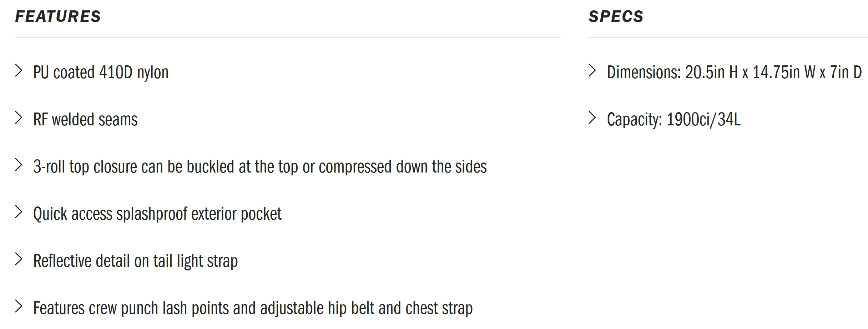
Task: Click chevron beside crew punch lash points
Action: (19, 306)
